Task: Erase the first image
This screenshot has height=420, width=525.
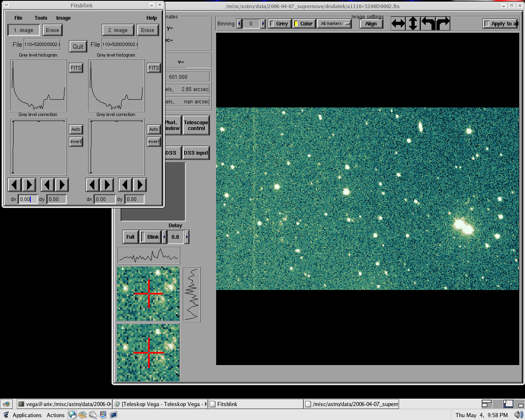Action: pos(52,30)
